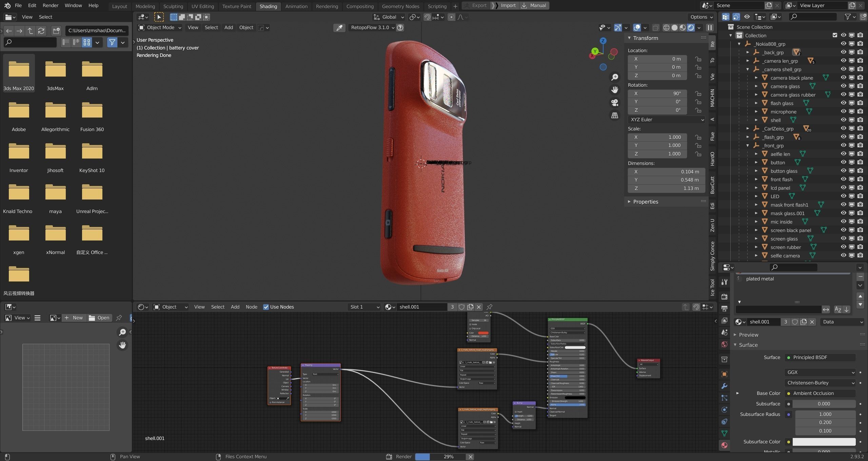This screenshot has width=868, height=461.
Task: Create new directory in file browser
Action: coord(56,31)
